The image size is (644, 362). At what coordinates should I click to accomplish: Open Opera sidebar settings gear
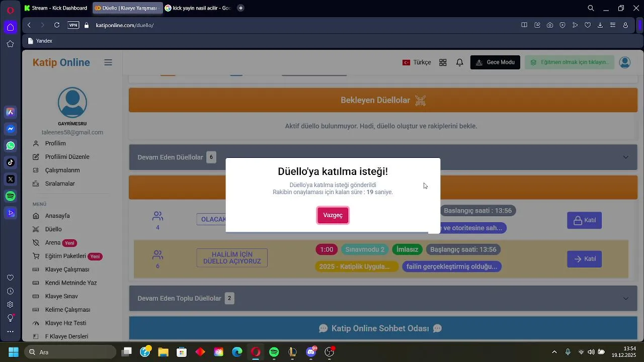click(x=10, y=305)
